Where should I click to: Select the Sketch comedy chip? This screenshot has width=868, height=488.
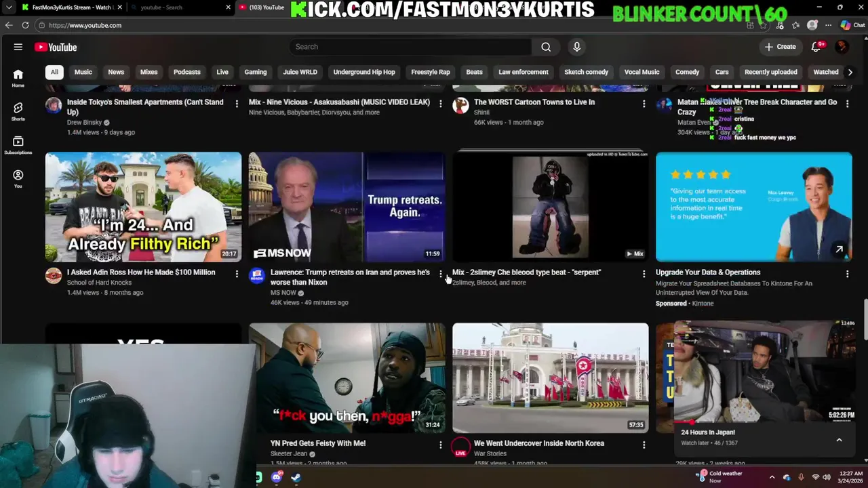click(x=586, y=72)
